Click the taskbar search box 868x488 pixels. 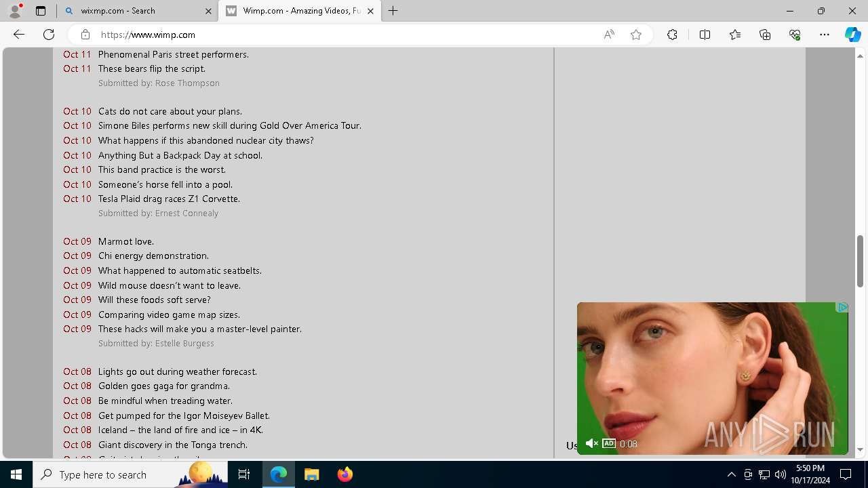tap(131, 474)
